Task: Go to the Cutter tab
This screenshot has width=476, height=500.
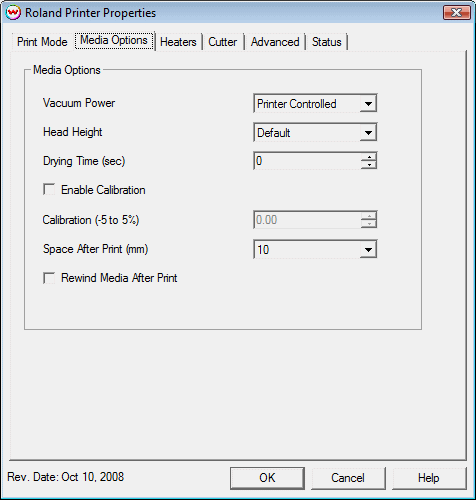Action: click(222, 42)
